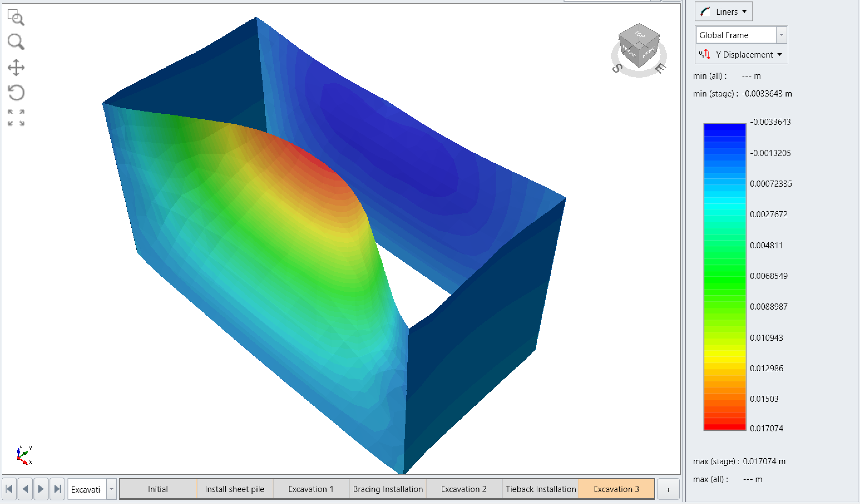This screenshot has width=860, height=504.
Task: Click the zoom extents fit-all icon
Action: 16,118
